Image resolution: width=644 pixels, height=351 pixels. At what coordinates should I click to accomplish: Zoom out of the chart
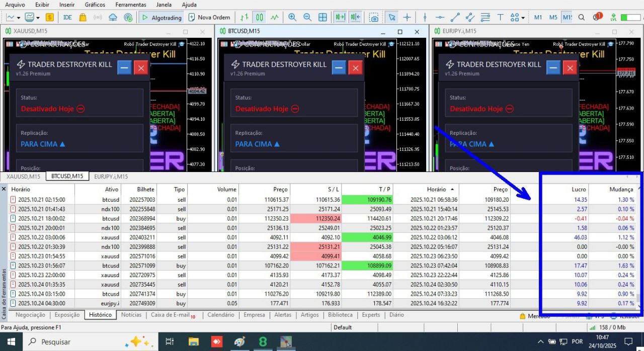click(307, 17)
